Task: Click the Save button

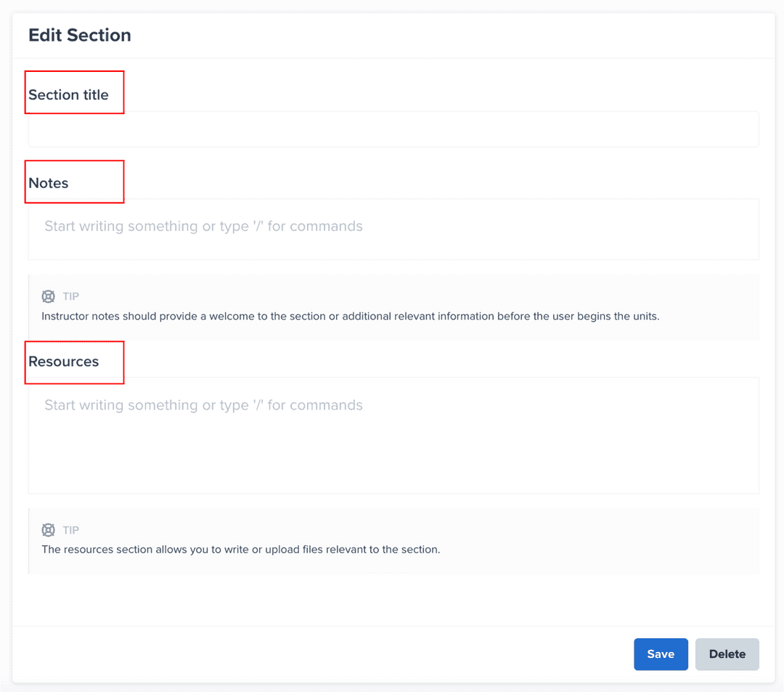Action: pyautogui.click(x=661, y=654)
